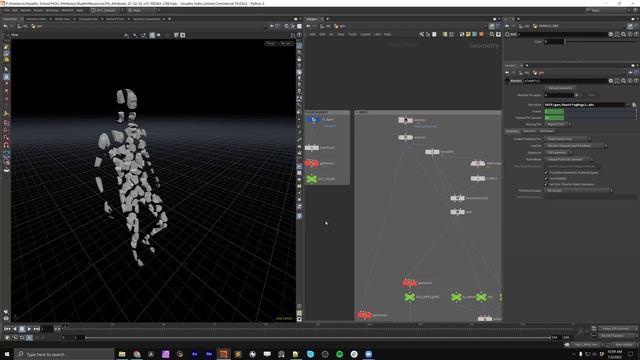Click back arrow in network editor path bar
This screenshot has width=640, height=360.
(x=309, y=26)
